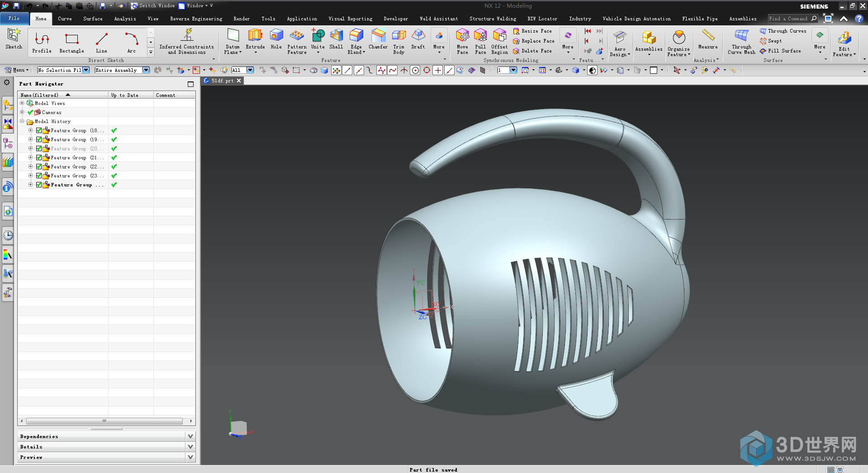The image size is (868, 473).
Task: Open the Menu dropdown button
Action: tap(16, 70)
